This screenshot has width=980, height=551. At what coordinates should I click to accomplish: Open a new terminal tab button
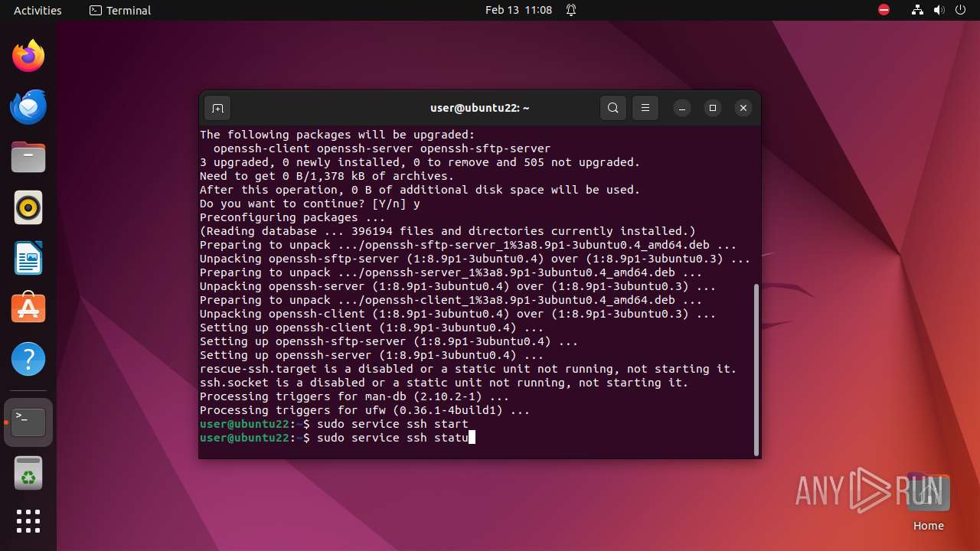(217, 108)
